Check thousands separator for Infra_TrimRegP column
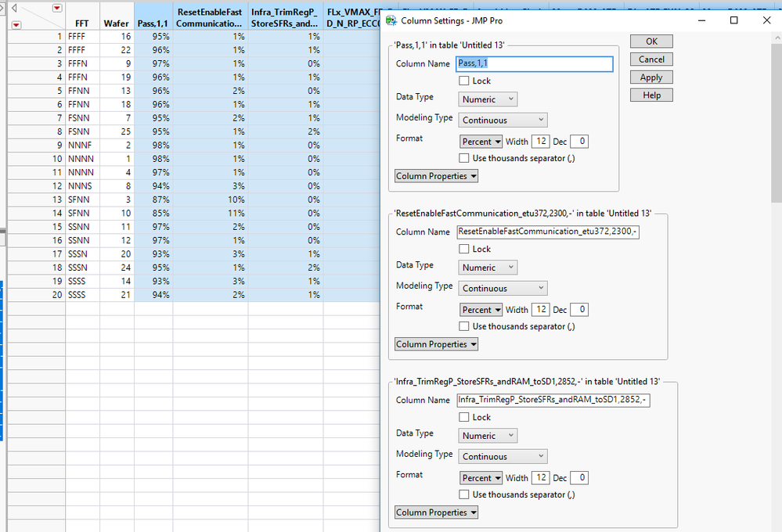Image resolution: width=782 pixels, height=532 pixels. pyautogui.click(x=464, y=494)
